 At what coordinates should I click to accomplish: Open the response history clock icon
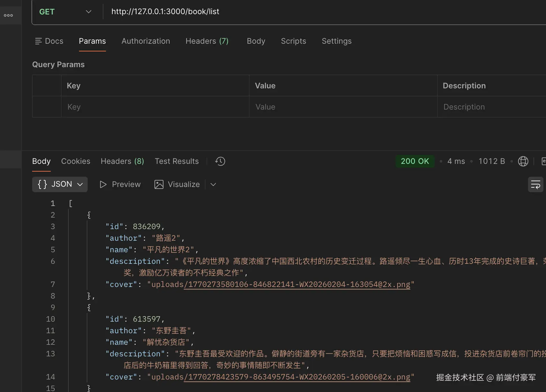220,161
